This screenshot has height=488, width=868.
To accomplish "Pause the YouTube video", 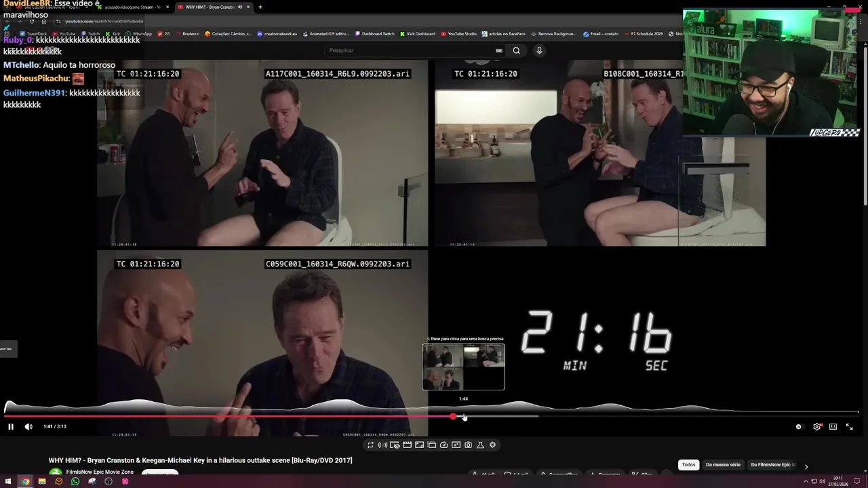I will point(10,426).
